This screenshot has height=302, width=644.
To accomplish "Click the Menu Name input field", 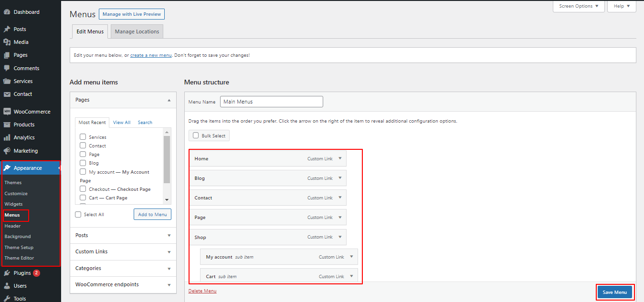I will [272, 102].
